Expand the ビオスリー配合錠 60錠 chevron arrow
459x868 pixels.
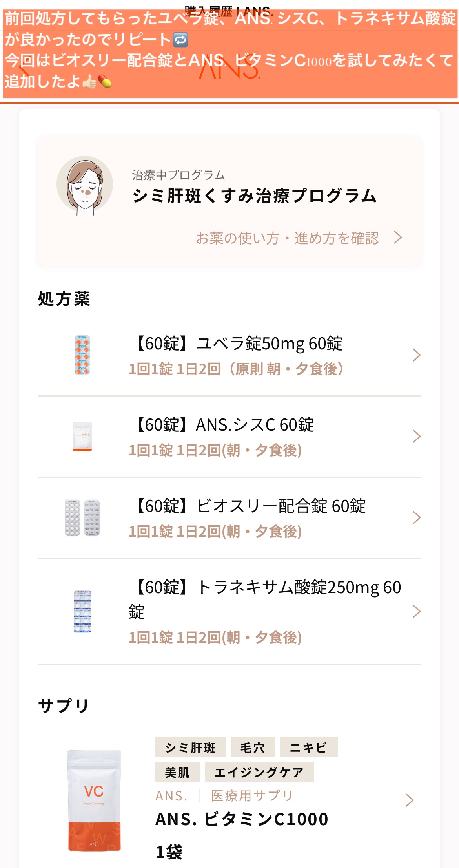(x=416, y=517)
